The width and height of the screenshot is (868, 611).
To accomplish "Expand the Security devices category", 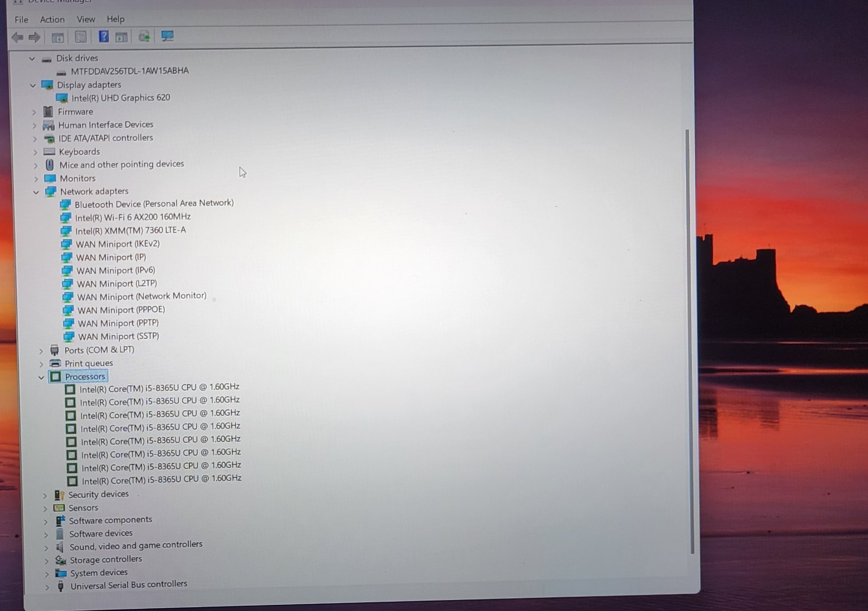I will point(45,495).
